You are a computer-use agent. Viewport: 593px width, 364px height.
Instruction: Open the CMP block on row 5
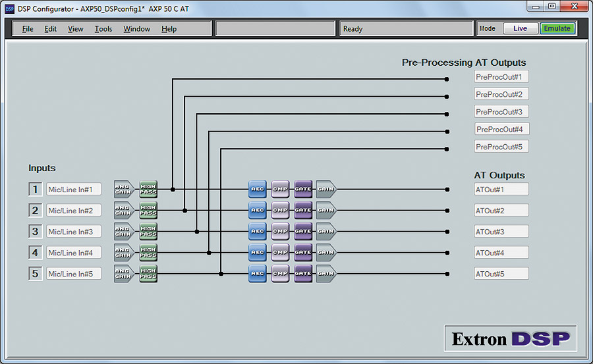tap(280, 274)
